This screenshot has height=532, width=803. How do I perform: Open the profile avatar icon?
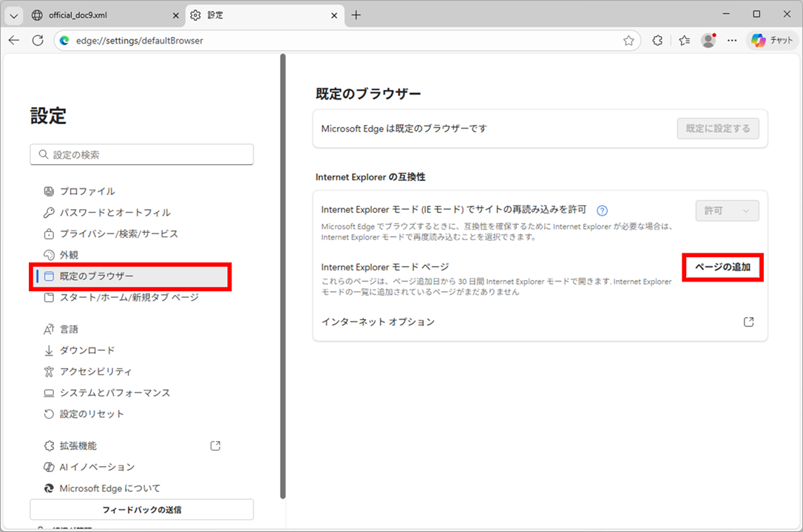[708, 41]
